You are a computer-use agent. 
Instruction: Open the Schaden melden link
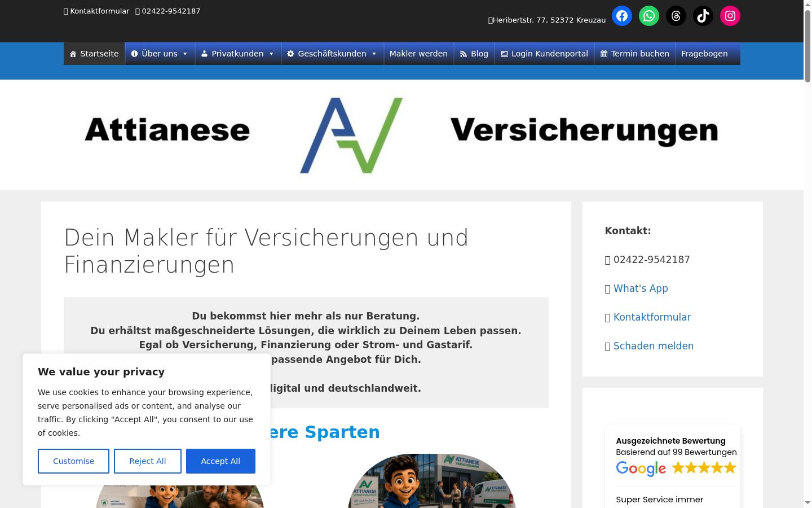click(654, 346)
